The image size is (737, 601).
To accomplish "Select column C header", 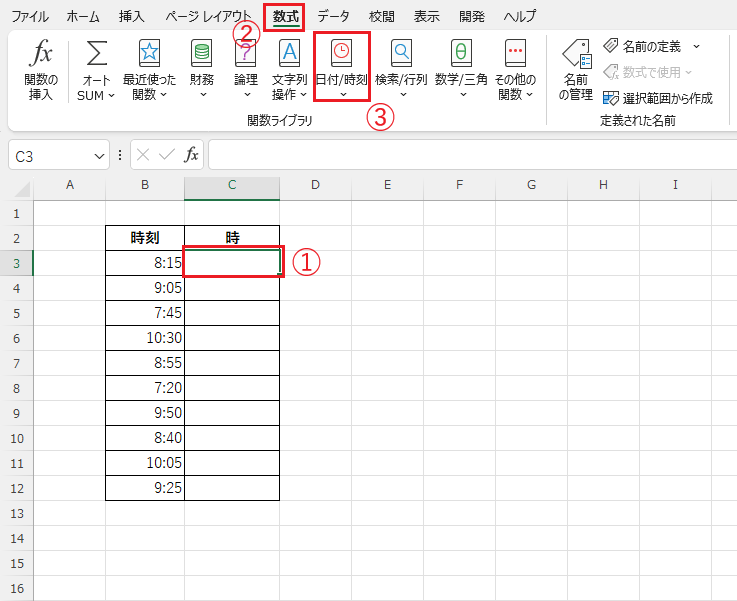I will [232, 185].
